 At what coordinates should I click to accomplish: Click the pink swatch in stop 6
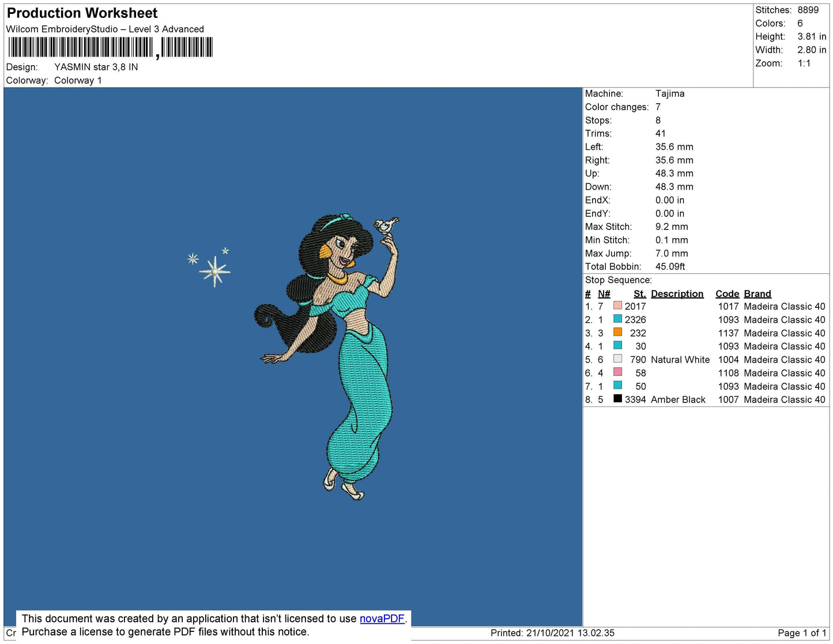[x=617, y=372]
